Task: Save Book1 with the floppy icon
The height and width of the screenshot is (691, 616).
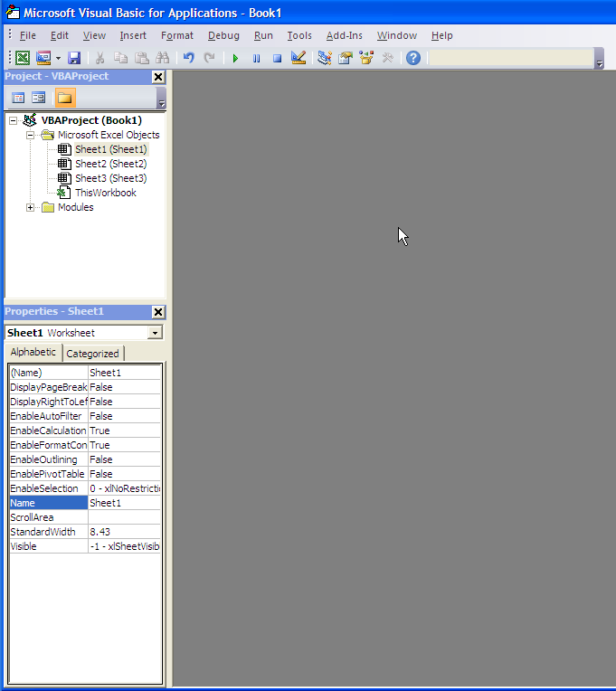Action: pyautogui.click(x=74, y=58)
